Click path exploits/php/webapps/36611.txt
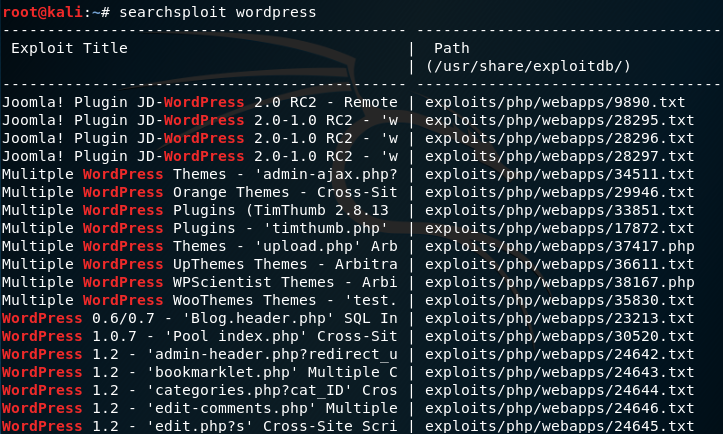Screen dimensions: 723x434 pyautogui.click(x=559, y=264)
